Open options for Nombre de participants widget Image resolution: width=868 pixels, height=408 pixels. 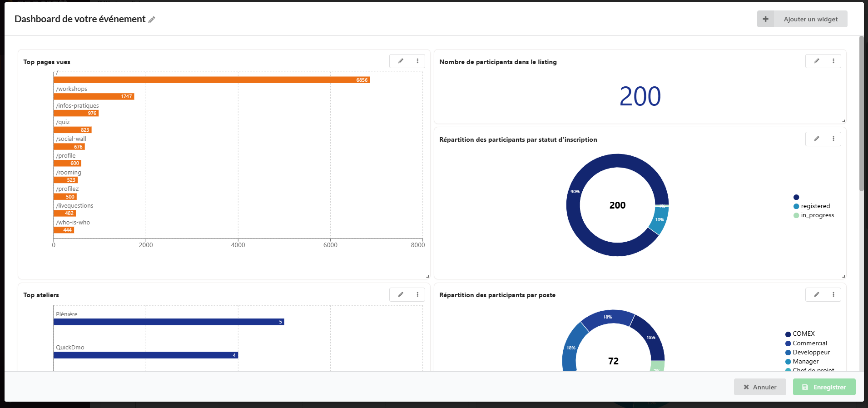pos(833,61)
